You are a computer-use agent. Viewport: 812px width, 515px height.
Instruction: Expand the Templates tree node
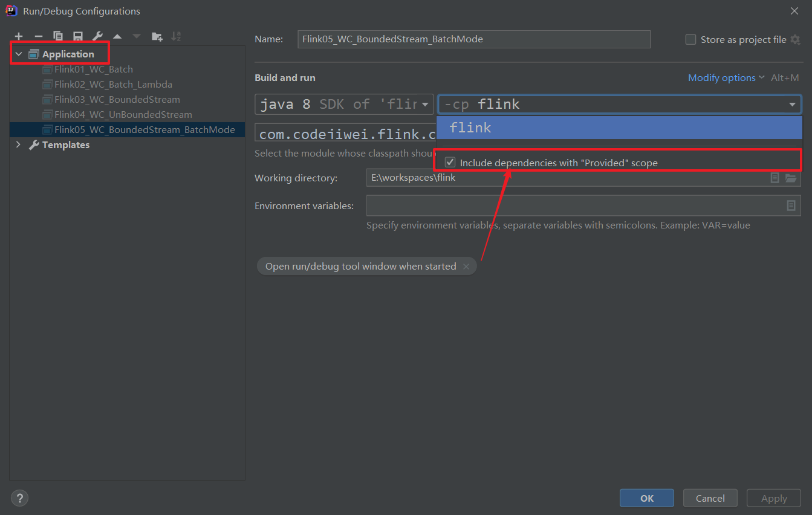pyautogui.click(x=19, y=145)
